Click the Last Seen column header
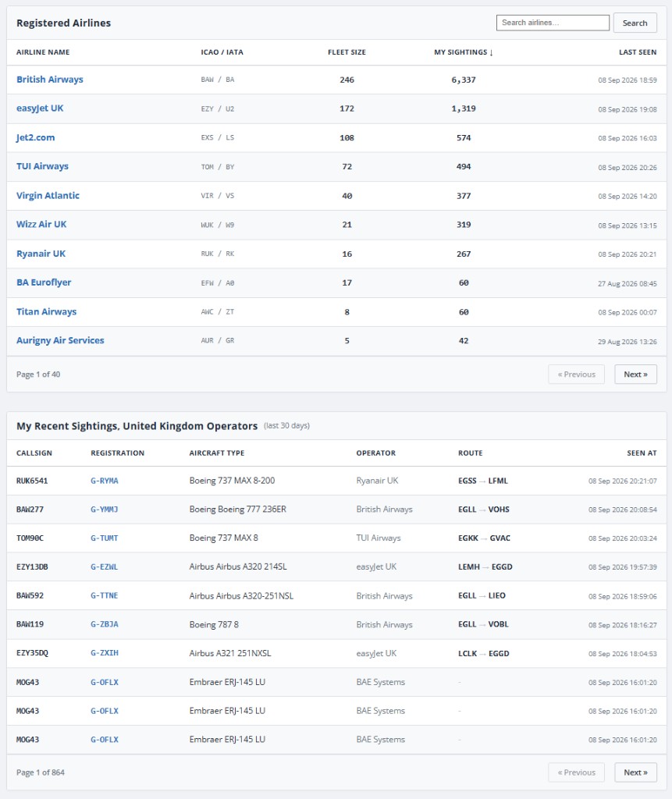This screenshot has width=672, height=799. click(638, 52)
